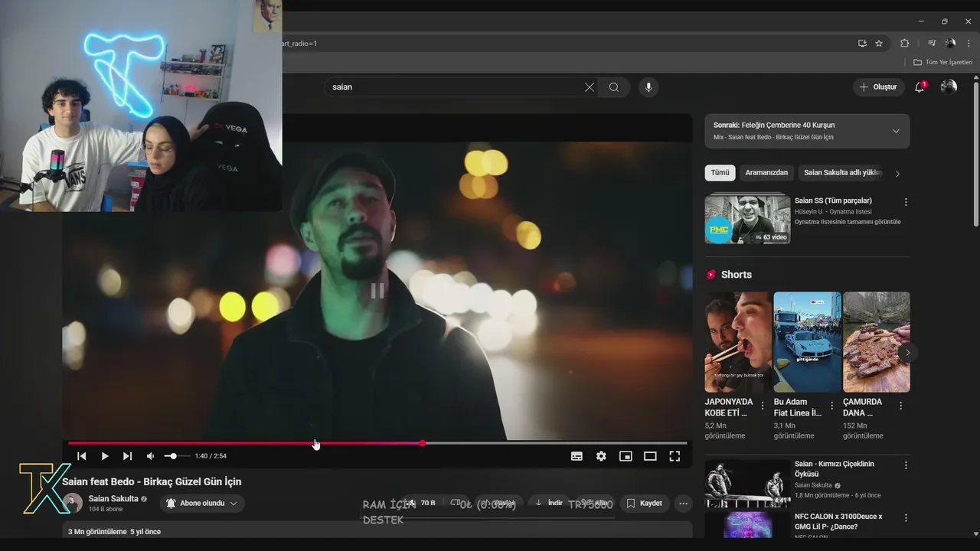This screenshot has width=980, height=551.
Task: Open the YouTube account avatar menu
Action: click(x=949, y=87)
